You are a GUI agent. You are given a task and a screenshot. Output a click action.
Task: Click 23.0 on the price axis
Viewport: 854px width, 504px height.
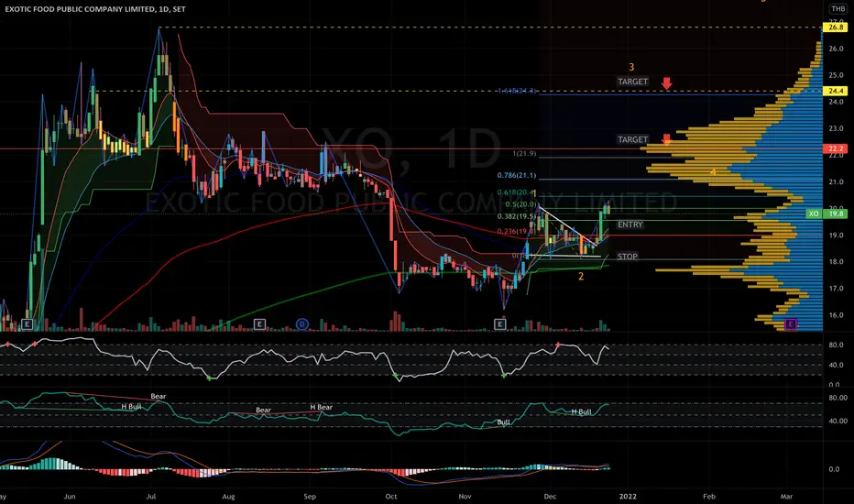836,128
